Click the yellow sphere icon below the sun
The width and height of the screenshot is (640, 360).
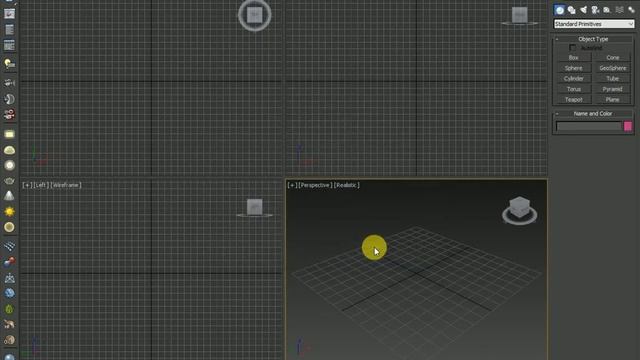tap(9, 227)
